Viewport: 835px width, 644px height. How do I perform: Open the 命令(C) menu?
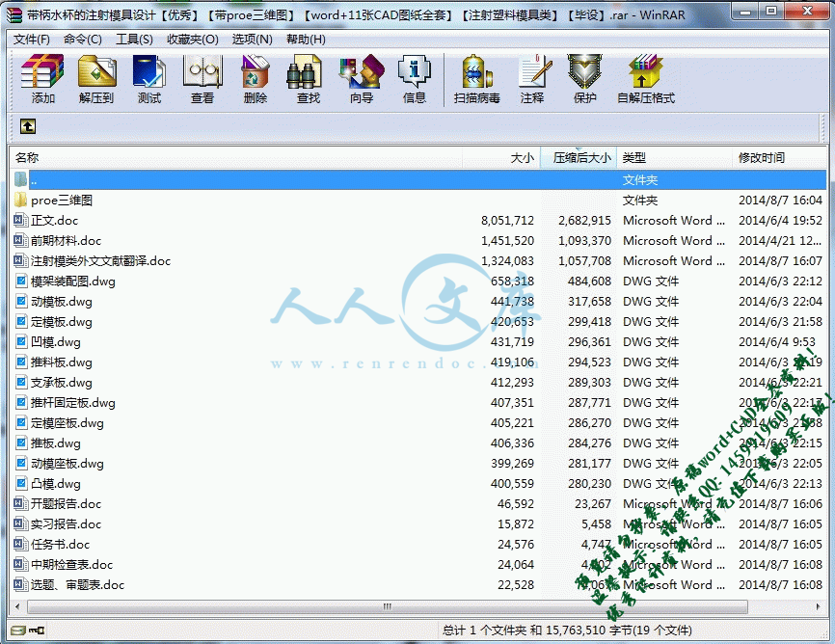(83, 39)
